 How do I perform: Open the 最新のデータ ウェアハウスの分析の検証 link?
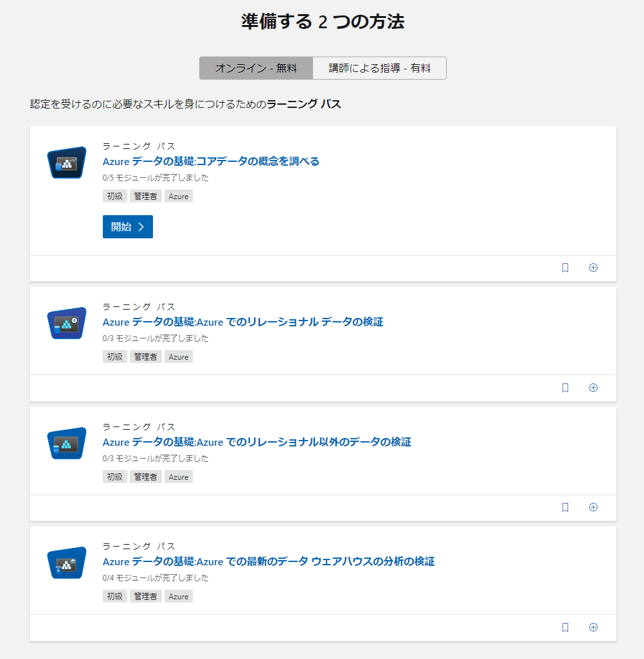click(x=269, y=561)
